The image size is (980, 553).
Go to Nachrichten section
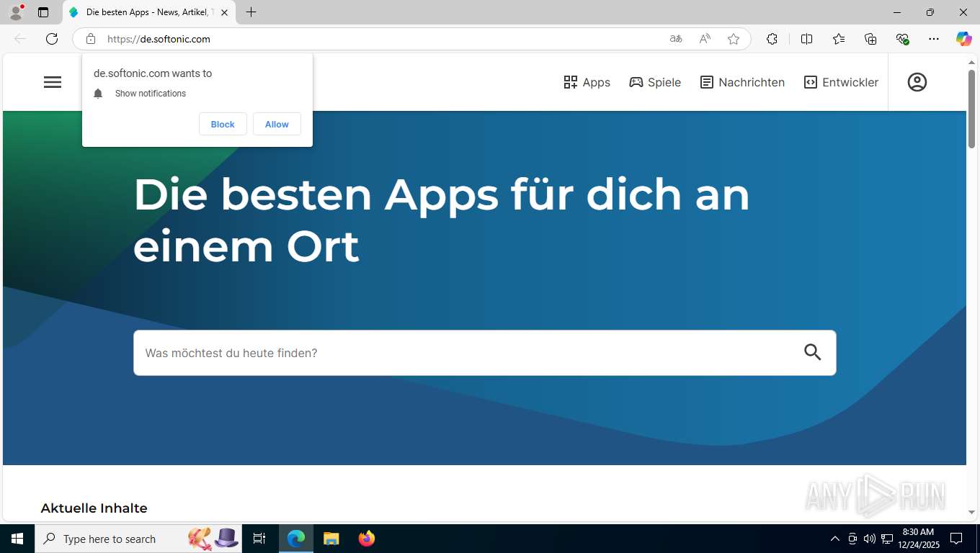742,82
